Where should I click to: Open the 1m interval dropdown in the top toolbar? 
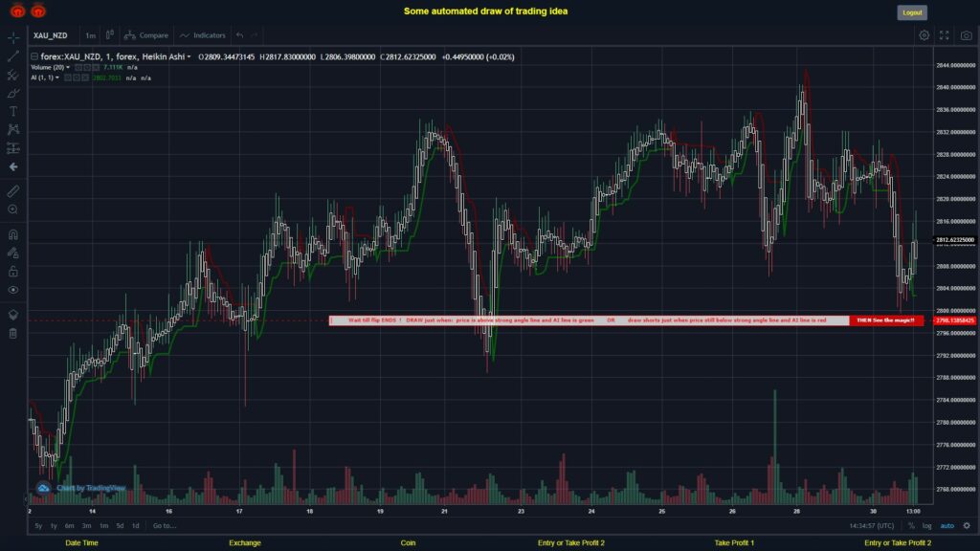coord(91,35)
